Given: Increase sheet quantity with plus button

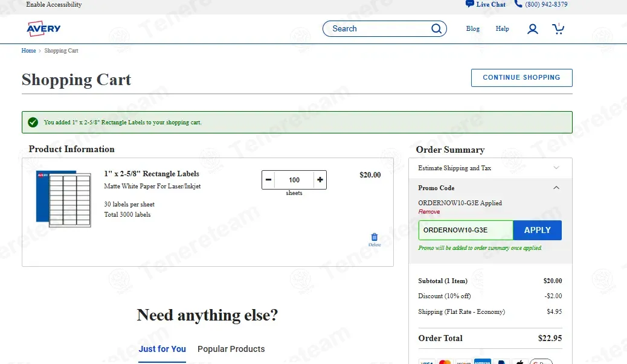Looking at the screenshot, I should tap(320, 180).
